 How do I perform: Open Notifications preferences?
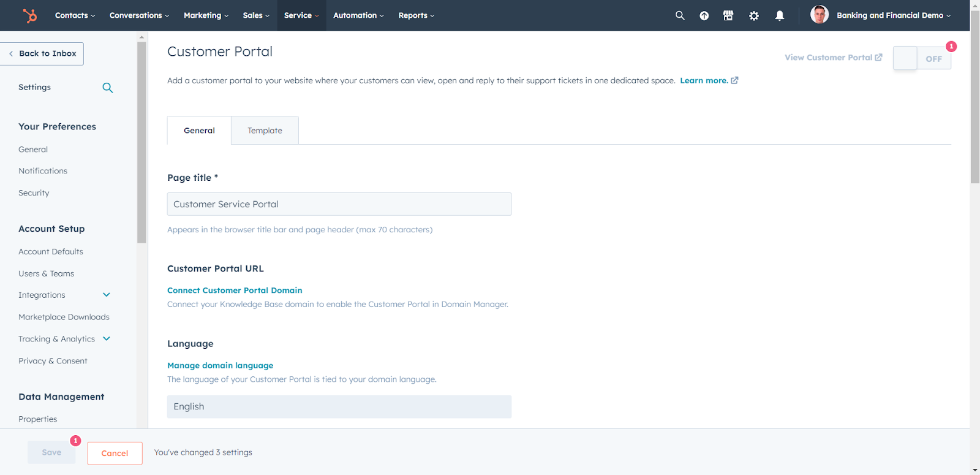coord(43,171)
